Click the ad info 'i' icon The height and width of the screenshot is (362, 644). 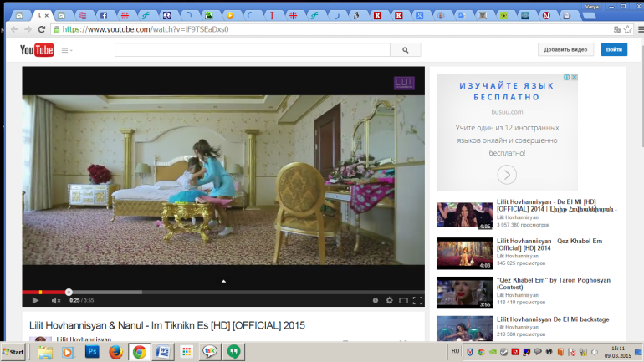pos(567,77)
